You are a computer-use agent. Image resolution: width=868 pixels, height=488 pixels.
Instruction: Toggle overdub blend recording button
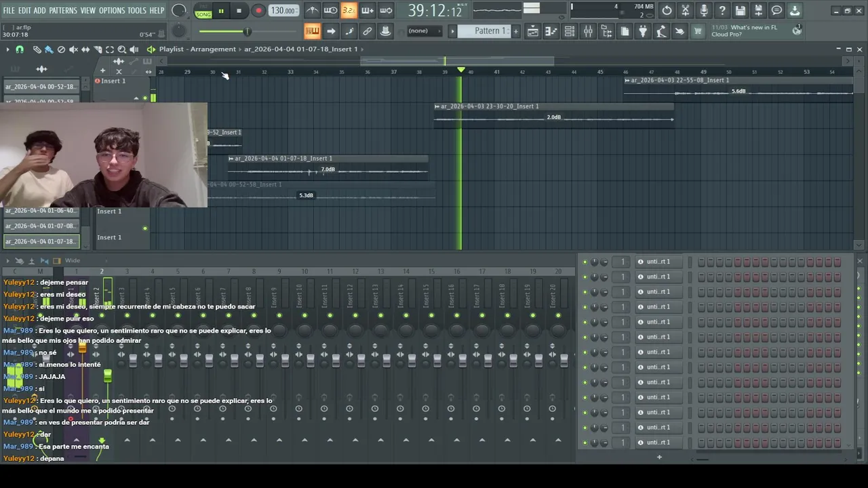(x=367, y=10)
